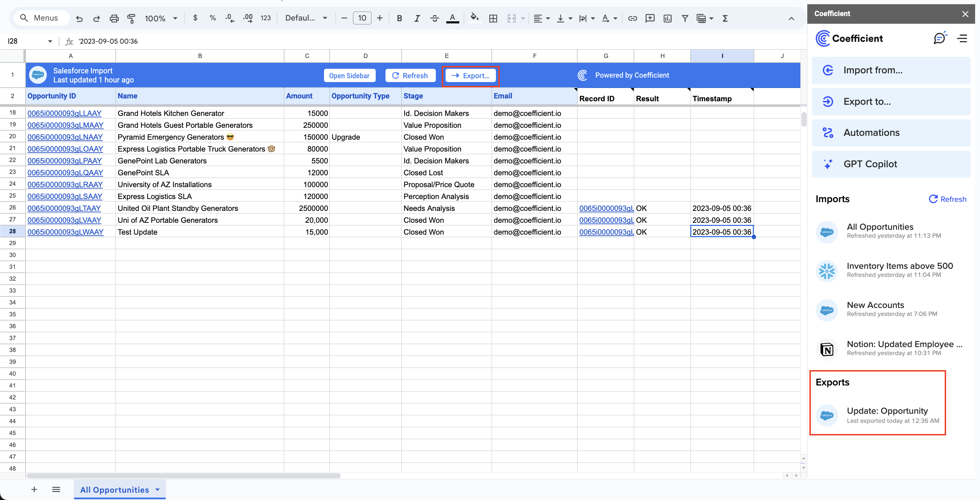Toggle strikethrough formatting

(434, 18)
